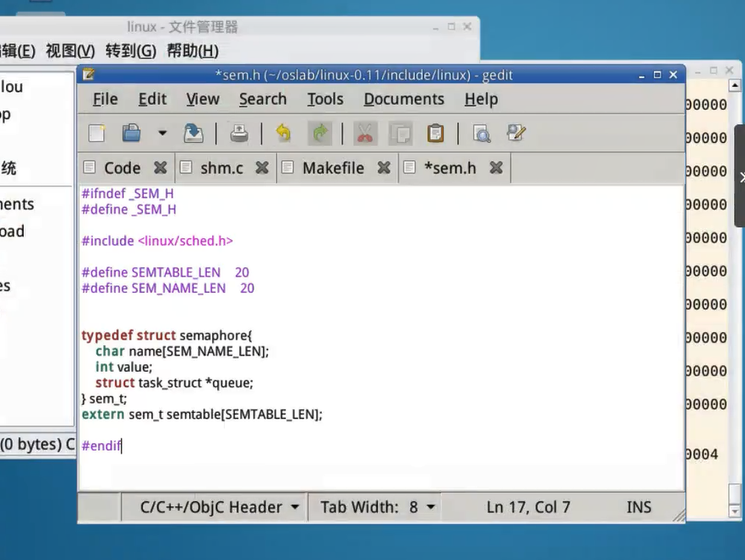Create a new document in gedit
This screenshot has width=745, height=560.
[x=97, y=134]
